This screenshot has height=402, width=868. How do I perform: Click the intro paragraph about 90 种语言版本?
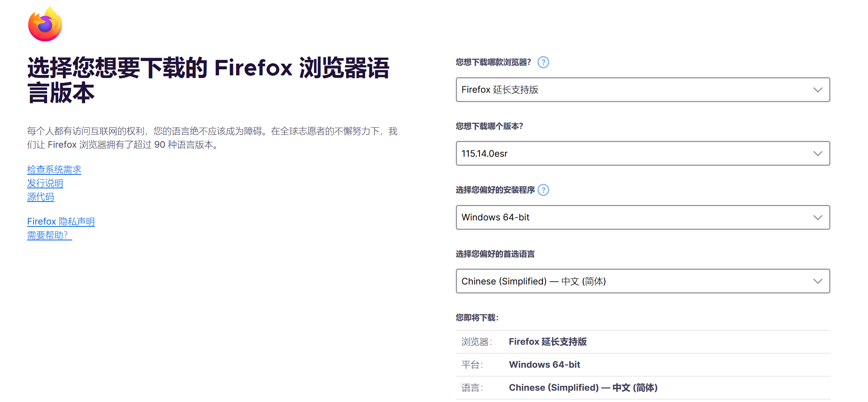pyautogui.click(x=212, y=138)
